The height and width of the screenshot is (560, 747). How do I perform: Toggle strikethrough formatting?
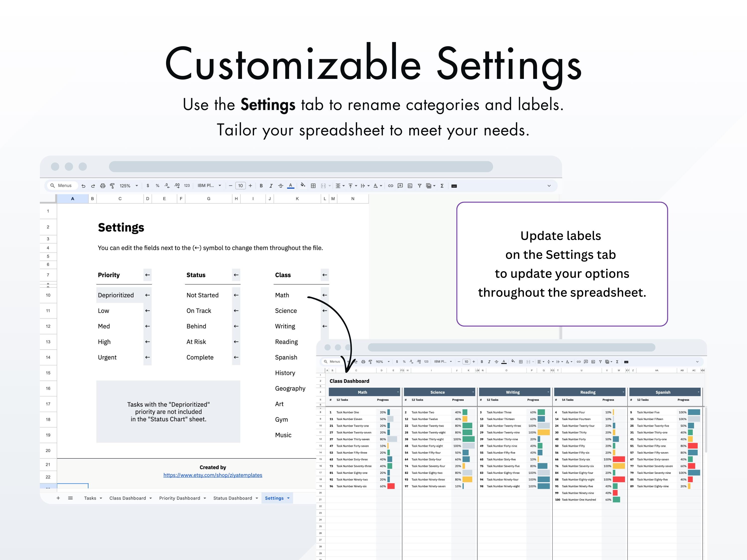pos(281,186)
